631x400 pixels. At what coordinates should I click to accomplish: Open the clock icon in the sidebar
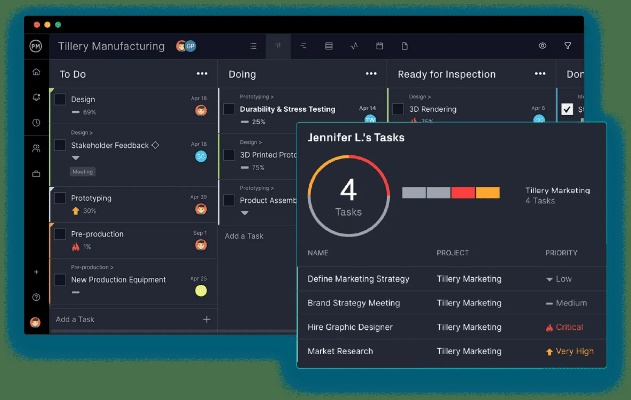pos(36,122)
